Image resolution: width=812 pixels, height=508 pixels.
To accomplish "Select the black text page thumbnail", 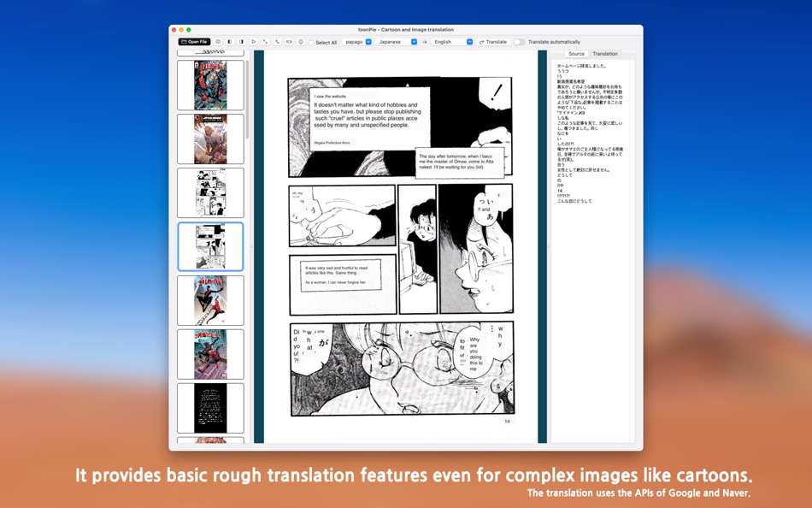I will pos(210,409).
